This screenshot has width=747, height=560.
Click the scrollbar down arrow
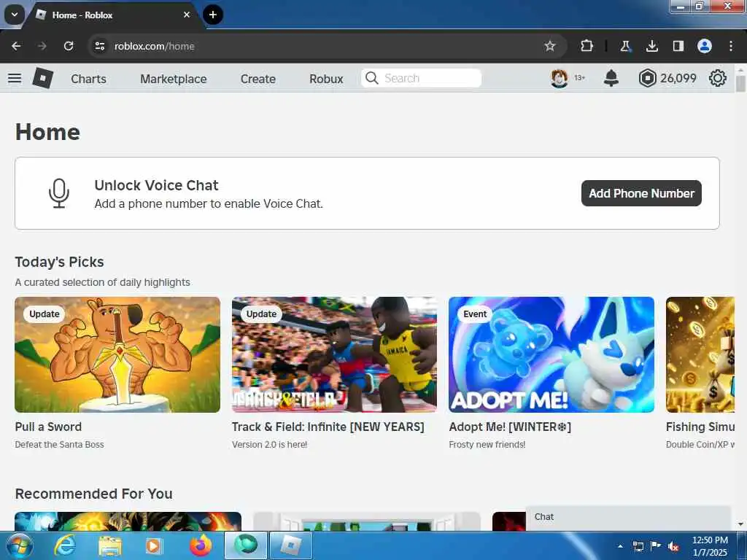[x=740, y=524]
